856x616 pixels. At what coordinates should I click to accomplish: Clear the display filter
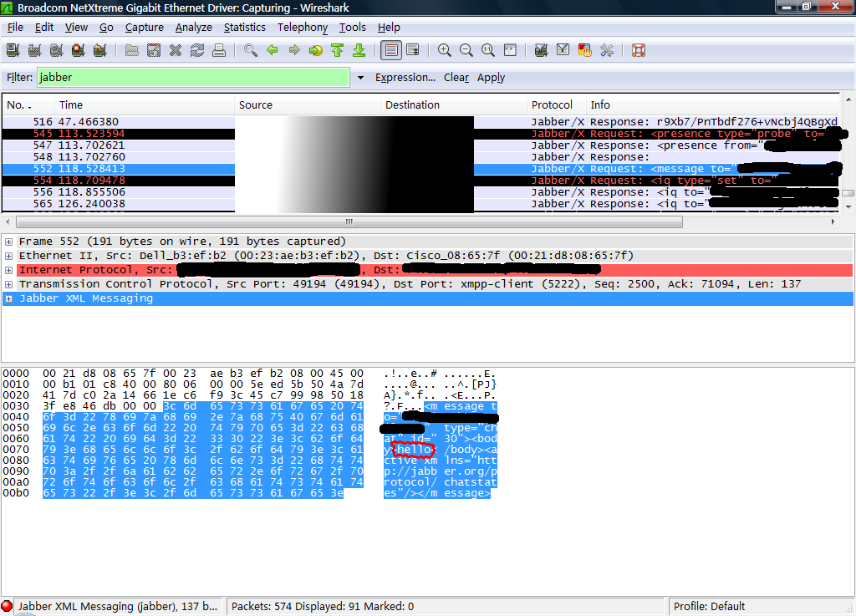click(456, 78)
